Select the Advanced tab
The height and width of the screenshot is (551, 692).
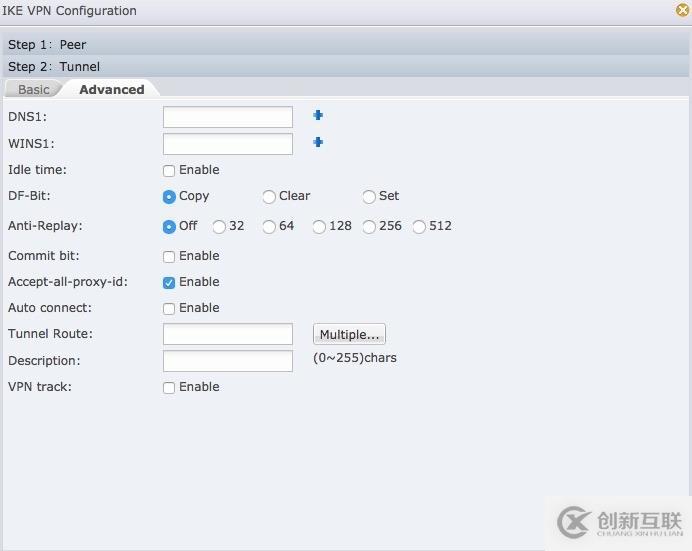click(111, 90)
